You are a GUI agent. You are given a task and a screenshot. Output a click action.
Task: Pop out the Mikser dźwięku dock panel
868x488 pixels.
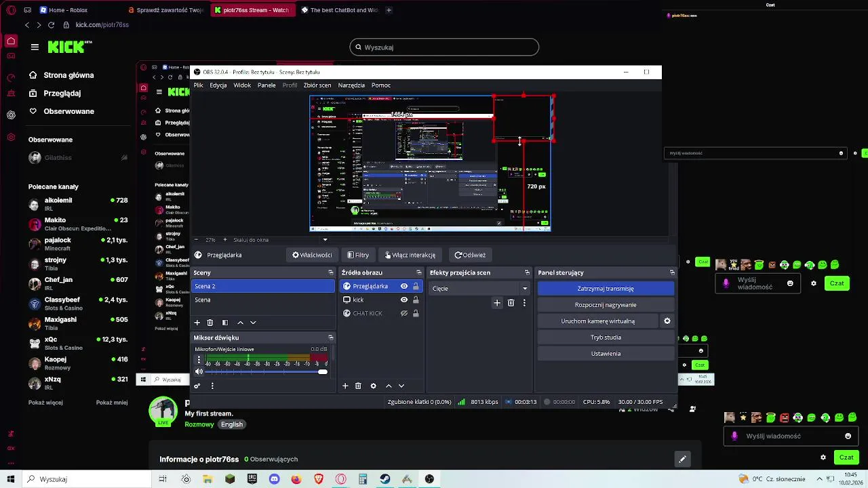(330, 338)
